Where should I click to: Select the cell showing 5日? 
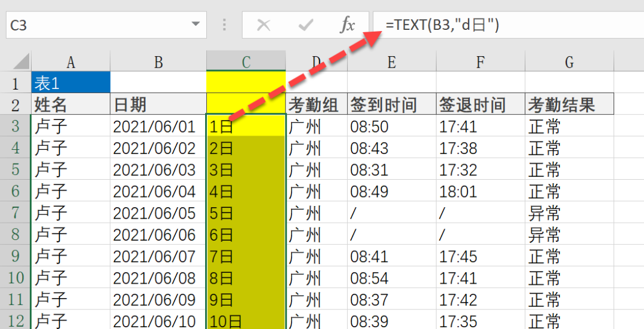click(246, 213)
